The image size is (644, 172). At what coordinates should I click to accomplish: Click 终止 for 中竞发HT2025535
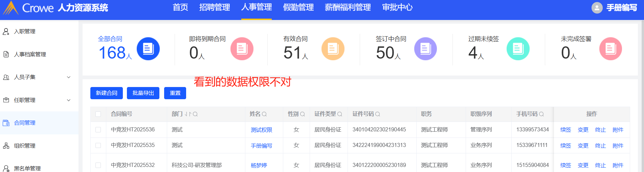(601, 146)
